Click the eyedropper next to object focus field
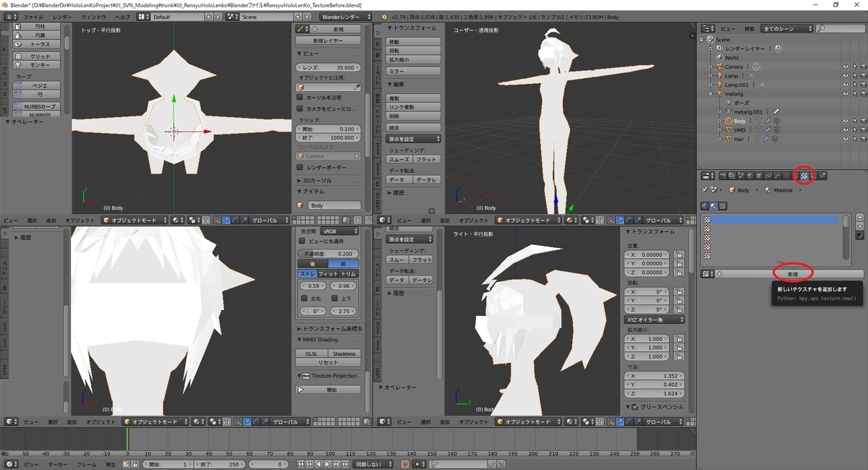The height and width of the screenshot is (470, 868). click(x=357, y=87)
